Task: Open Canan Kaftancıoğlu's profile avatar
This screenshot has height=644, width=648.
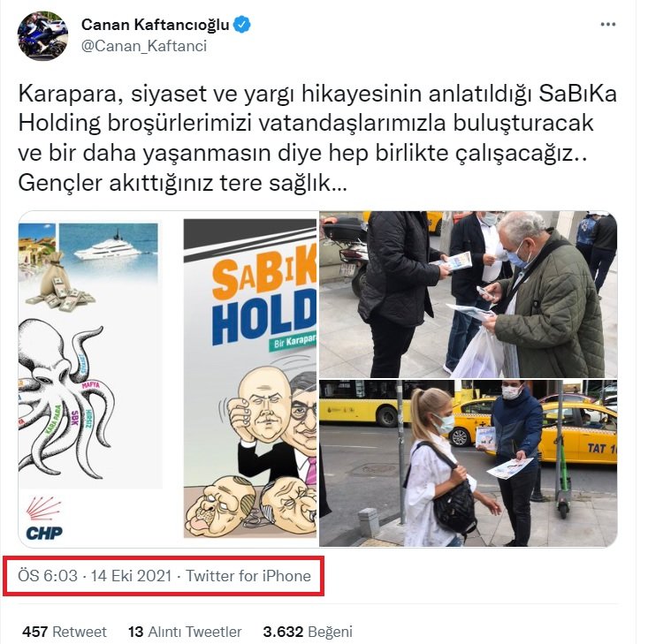Action: tap(43, 36)
